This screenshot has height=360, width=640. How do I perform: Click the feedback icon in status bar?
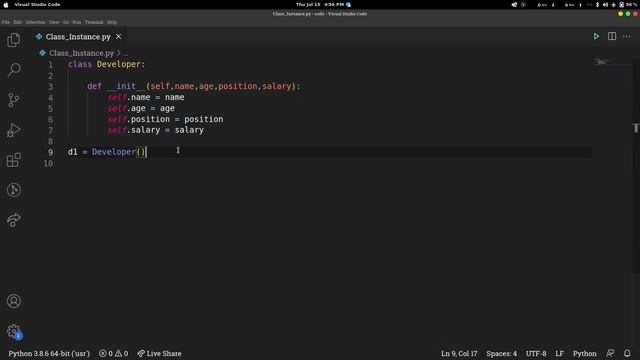tap(610, 353)
